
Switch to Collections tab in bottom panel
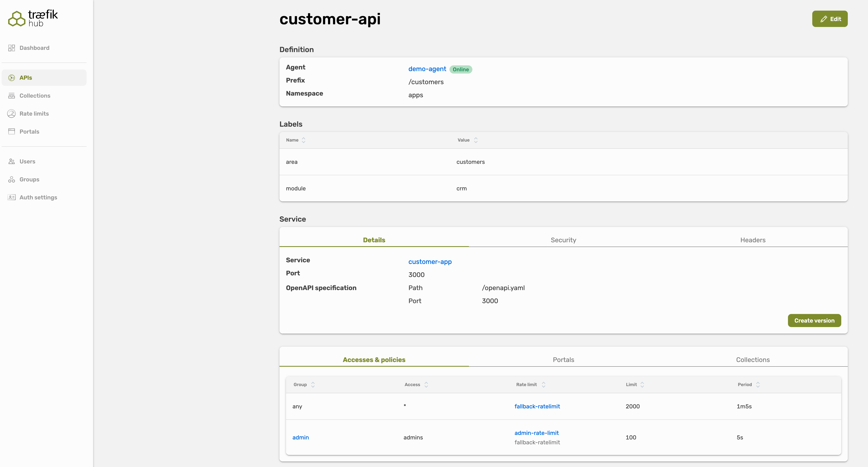pyautogui.click(x=752, y=360)
